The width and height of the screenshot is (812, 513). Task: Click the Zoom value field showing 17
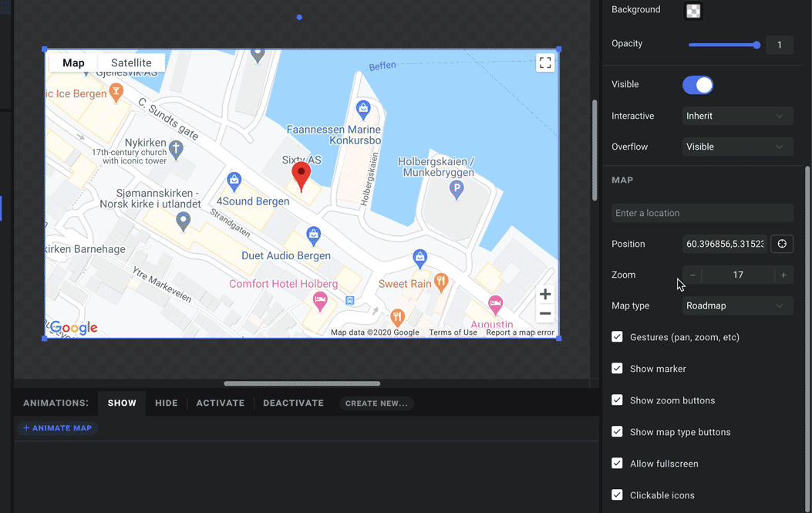click(x=738, y=275)
